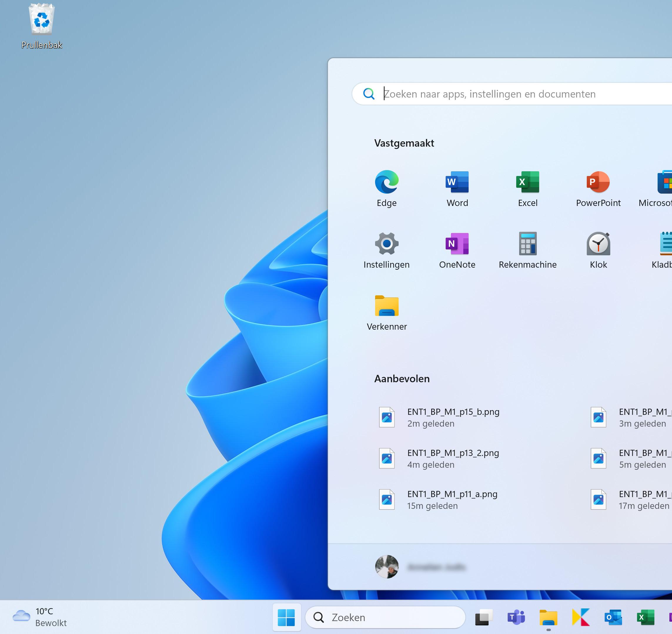Click the user account profile picture
The width and height of the screenshot is (672, 634).
pos(387,567)
